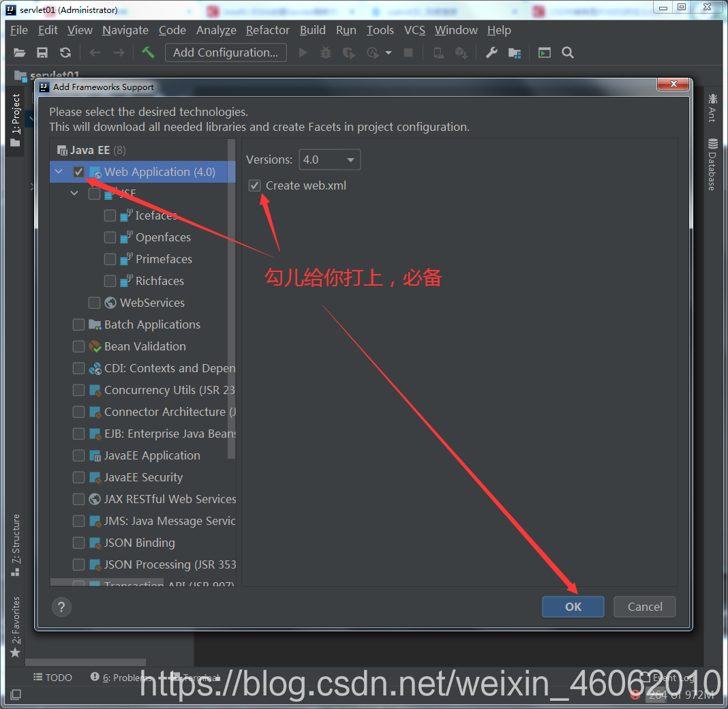This screenshot has width=728, height=709.
Task: Click the Run play icon in toolbar
Action: point(303,52)
